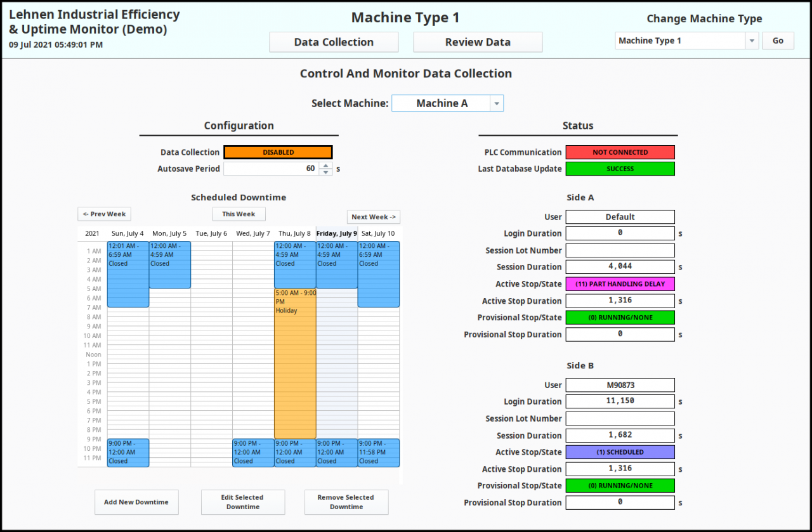Screen dimensions: 812x532
Task: Click the Autosave Period value field
Action: [270, 169]
